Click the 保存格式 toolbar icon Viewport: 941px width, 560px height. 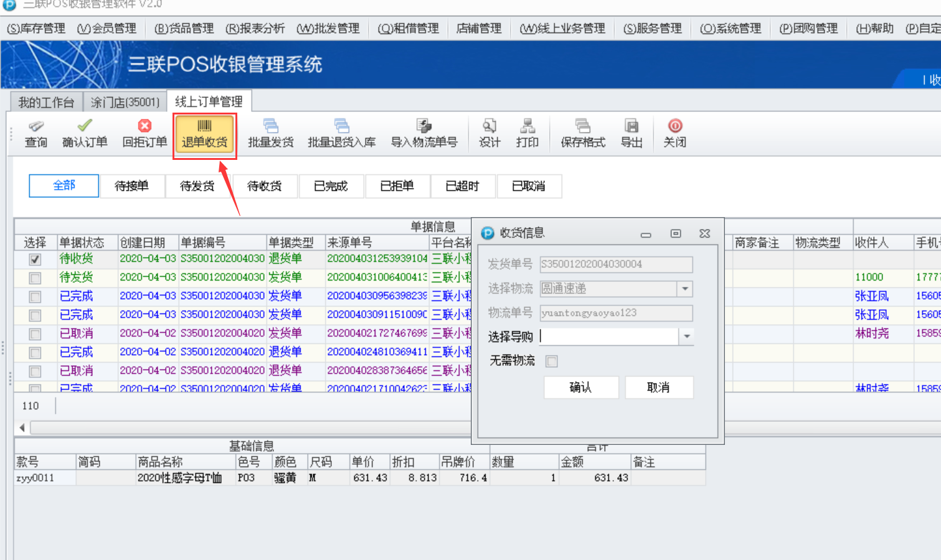pos(583,126)
